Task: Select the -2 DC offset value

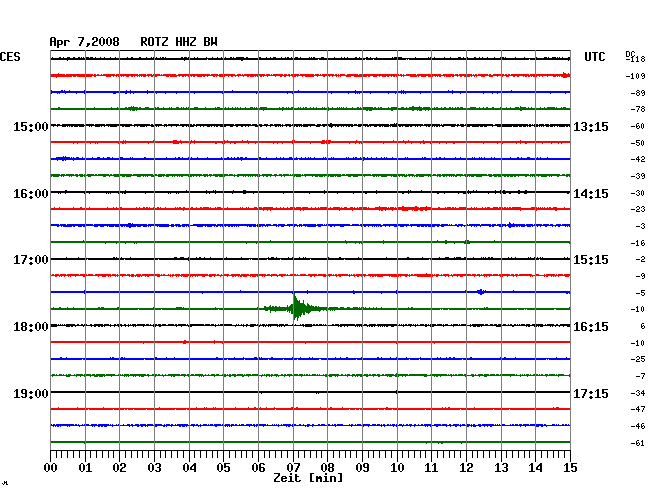Action: (640, 259)
